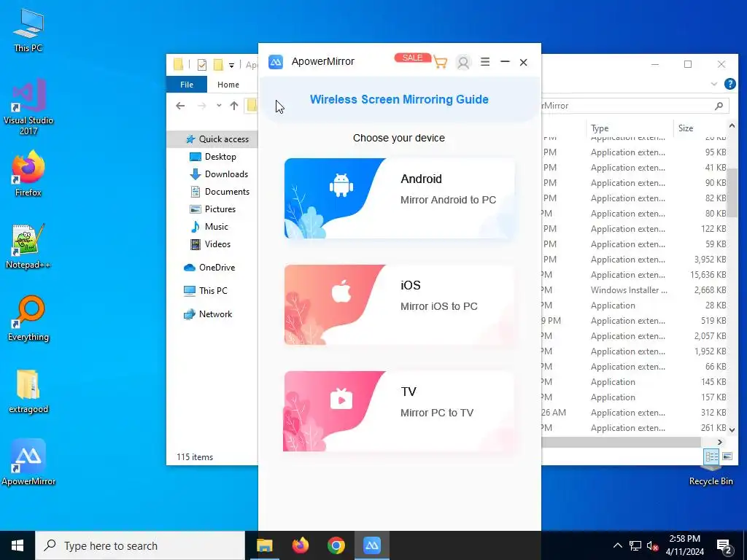747x560 pixels.
Task: Select Network in navigation pane
Action: click(x=208, y=314)
